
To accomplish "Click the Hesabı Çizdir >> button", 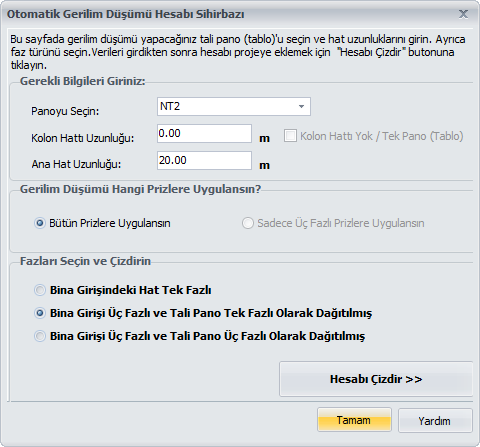I will pos(376,379).
